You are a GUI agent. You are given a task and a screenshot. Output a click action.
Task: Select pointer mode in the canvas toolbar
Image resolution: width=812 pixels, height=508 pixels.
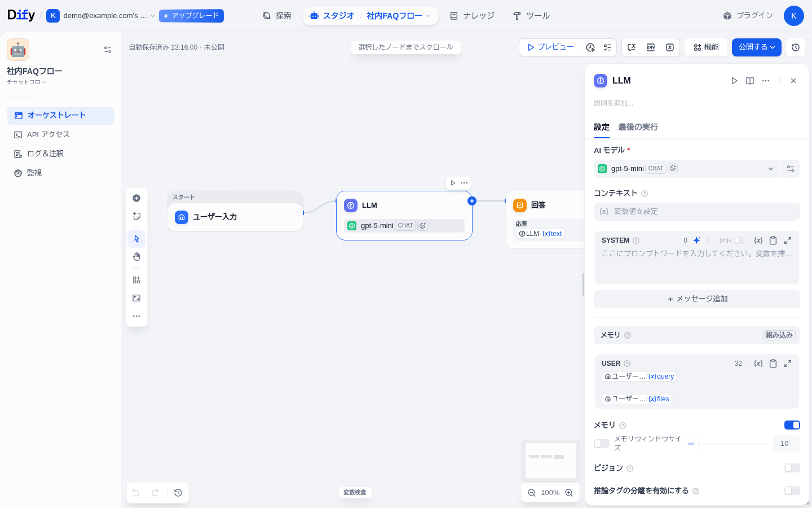136,239
